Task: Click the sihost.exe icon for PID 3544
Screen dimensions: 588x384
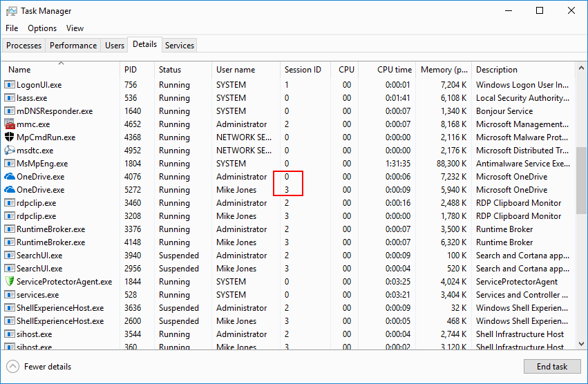Action: (10, 334)
